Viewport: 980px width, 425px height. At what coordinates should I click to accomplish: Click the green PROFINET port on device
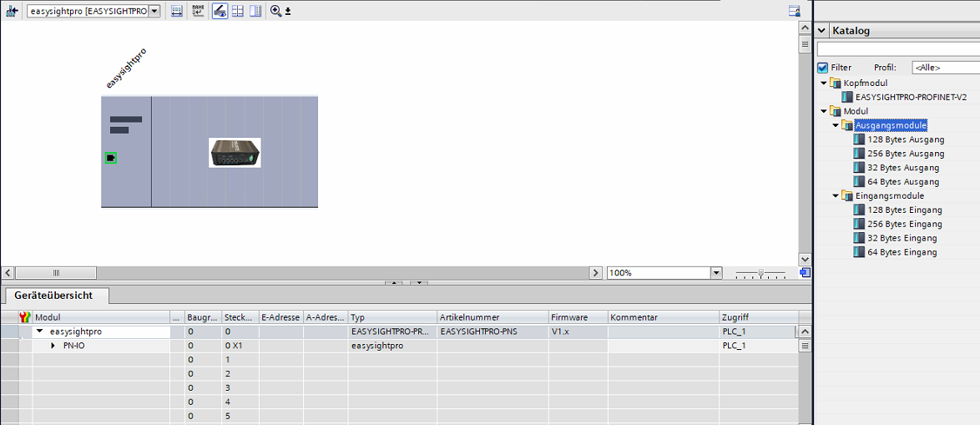(x=111, y=157)
